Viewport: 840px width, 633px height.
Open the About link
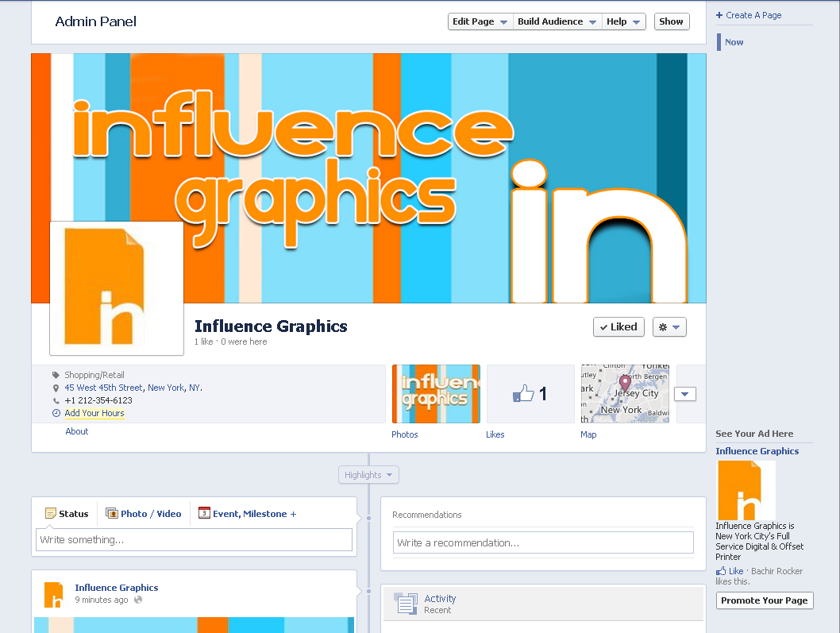tap(76, 431)
